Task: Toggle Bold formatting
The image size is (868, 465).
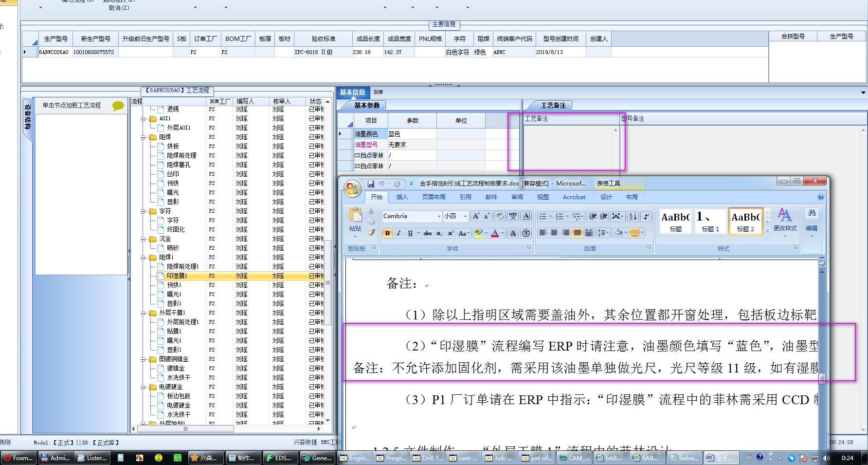Action: (x=387, y=233)
